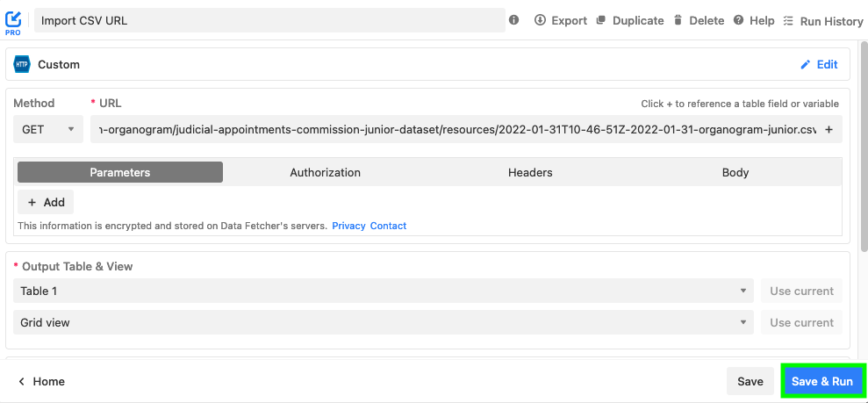Duplicate this request
Viewport: 868px width, 403px height.
(x=629, y=20)
